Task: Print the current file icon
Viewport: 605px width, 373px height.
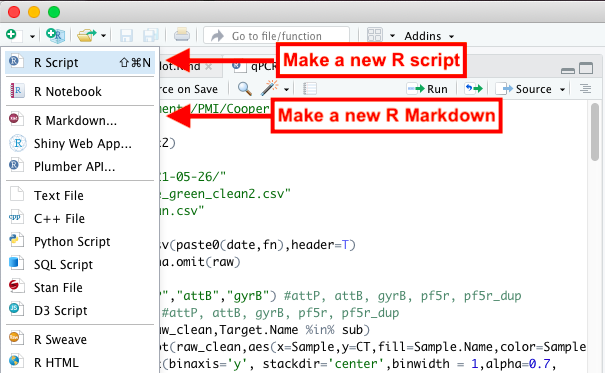Action: tap(181, 35)
